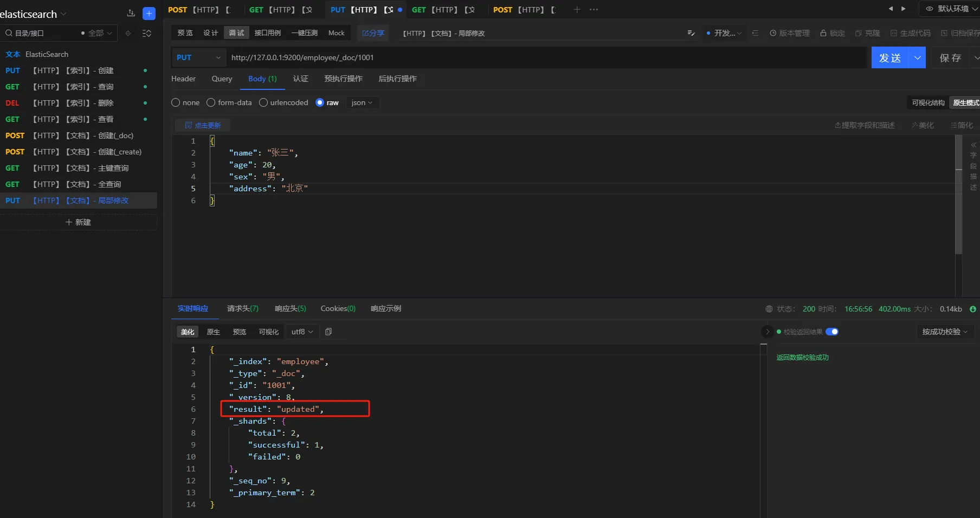Open 版本管理 version history
This screenshot has height=518, width=980.
[789, 33]
